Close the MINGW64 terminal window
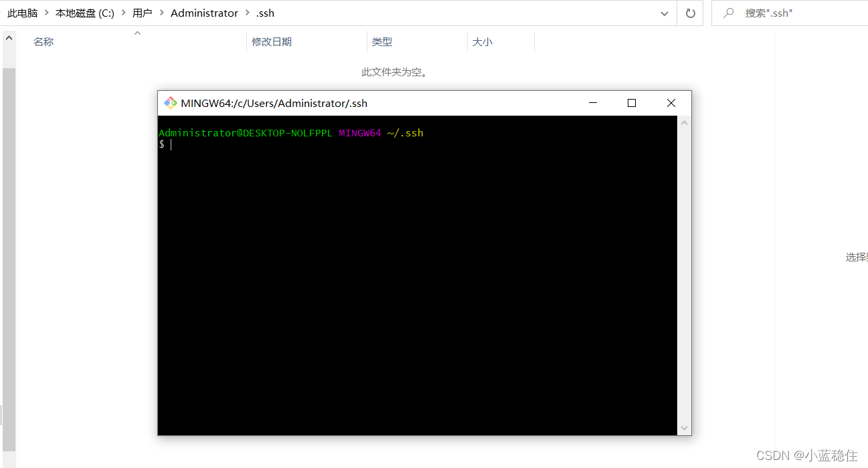This screenshot has height=468, width=868. pyautogui.click(x=671, y=103)
